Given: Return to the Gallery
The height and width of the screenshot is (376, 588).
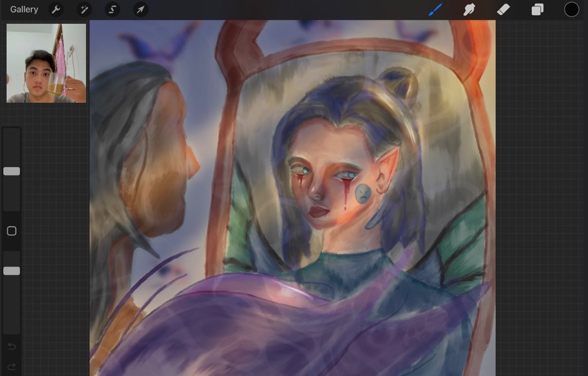Looking at the screenshot, I should [x=24, y=10].
